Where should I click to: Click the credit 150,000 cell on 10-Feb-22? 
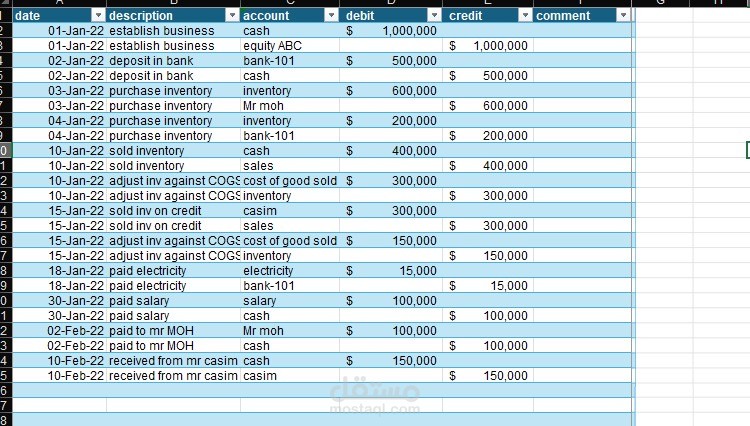coord(488,376)
